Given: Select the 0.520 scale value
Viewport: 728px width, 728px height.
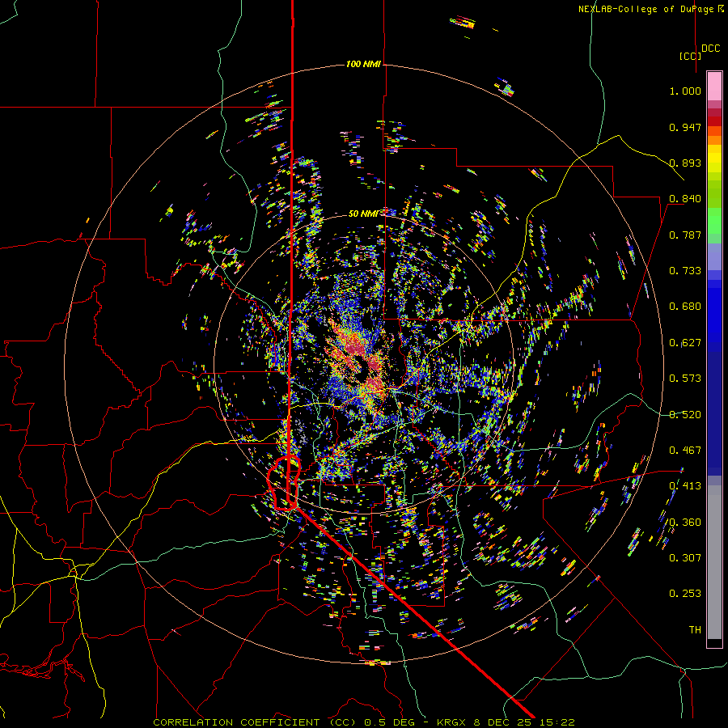Looking at the screenshot, I should click(685, 415).
